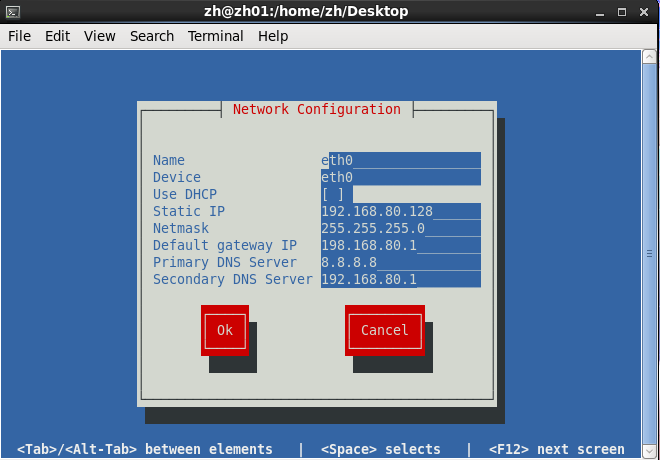Click the window title zh@zh01:/home/zh/Desktop

306,11
